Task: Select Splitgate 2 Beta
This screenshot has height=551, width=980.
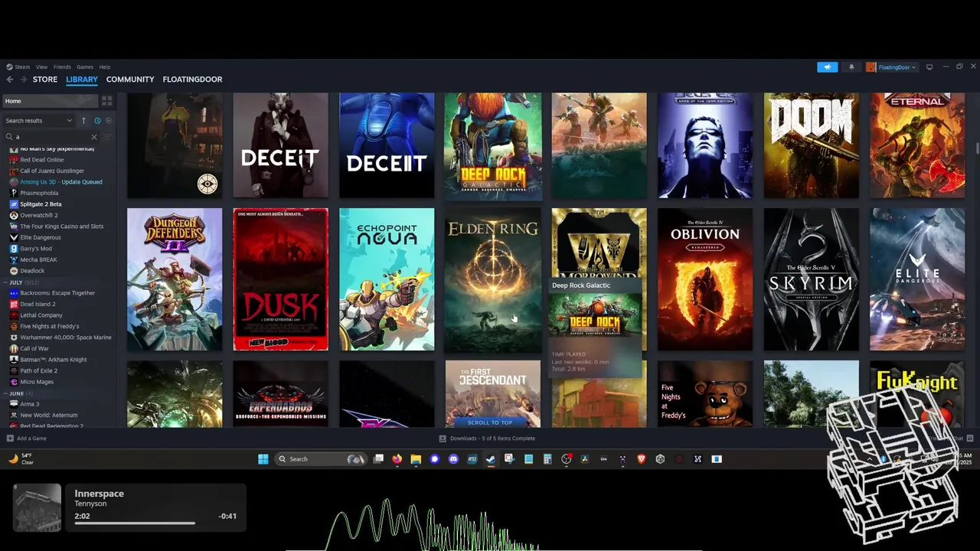Action: pyautogui.click(x=41, y=204)
